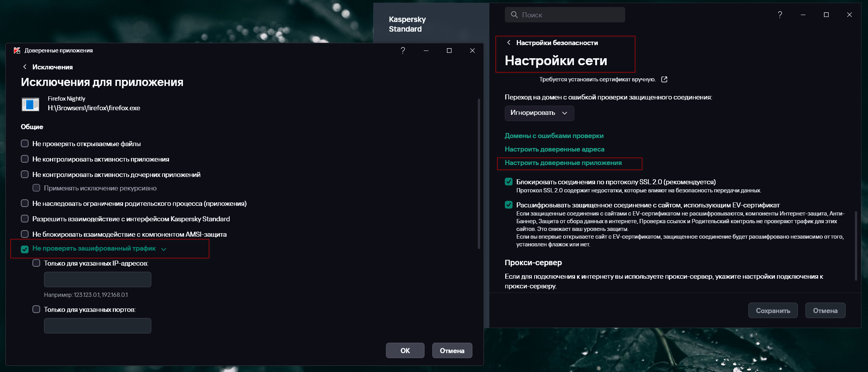Image resolution: width=868 pixels, height=372 pixels.
Task: Enable Не проверять открываемые файлы
Action: pos(25,143)
